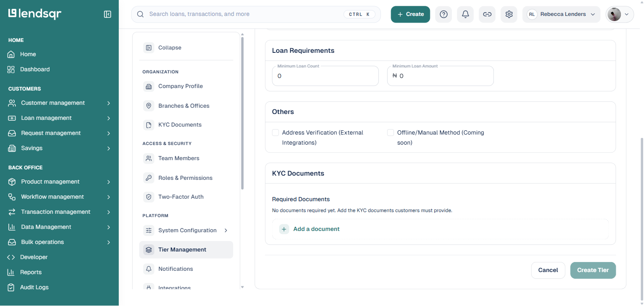Click the Developer code brackets icon
The height and width of the screenshot is (306, 644).
pyautogui.click(x=11, y=257)
